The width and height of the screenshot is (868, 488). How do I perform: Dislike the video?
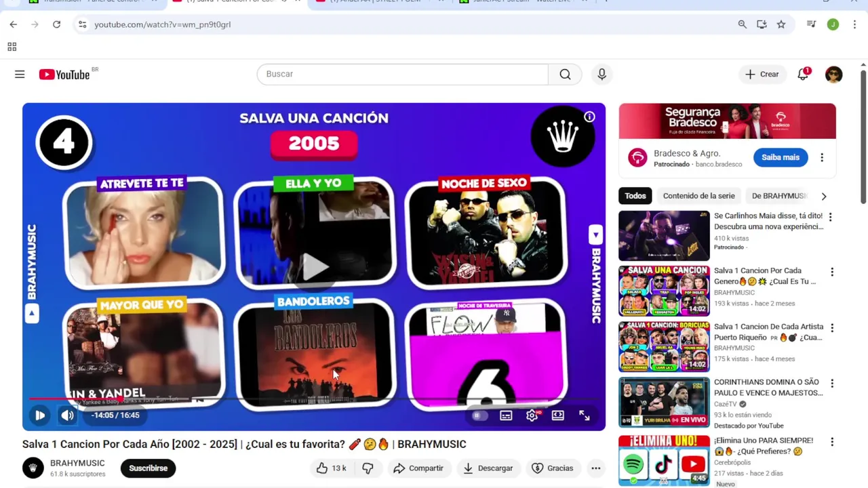pyautogui.click(x=368, y=468)
